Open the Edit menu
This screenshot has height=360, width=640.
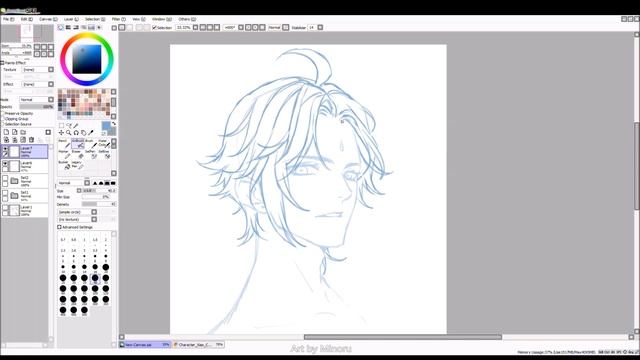coord(27,19)
